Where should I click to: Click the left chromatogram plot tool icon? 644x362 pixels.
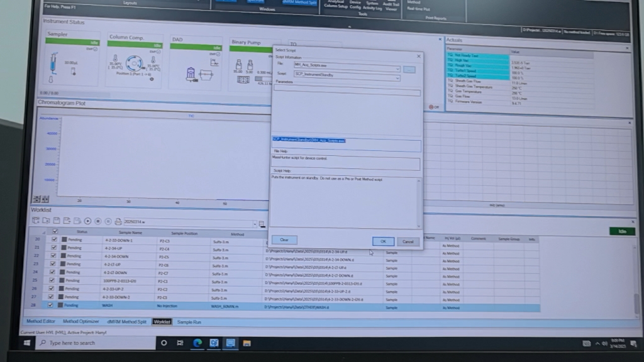point(36,199)
